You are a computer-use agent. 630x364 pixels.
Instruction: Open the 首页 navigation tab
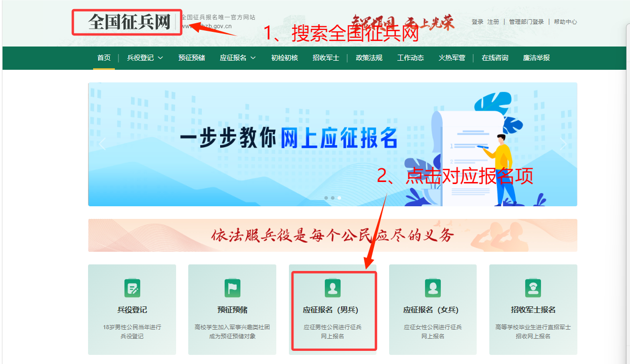click(x=104, y=58)
